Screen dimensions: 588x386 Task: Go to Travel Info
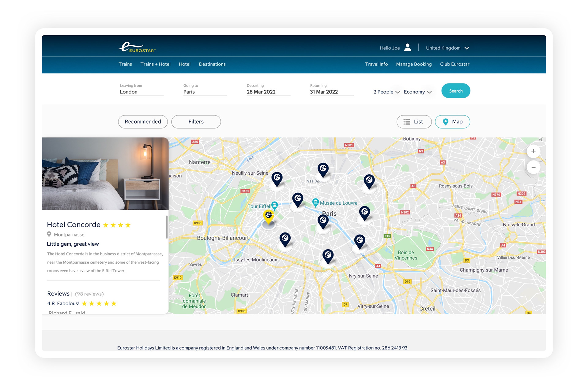click(376, 64)
